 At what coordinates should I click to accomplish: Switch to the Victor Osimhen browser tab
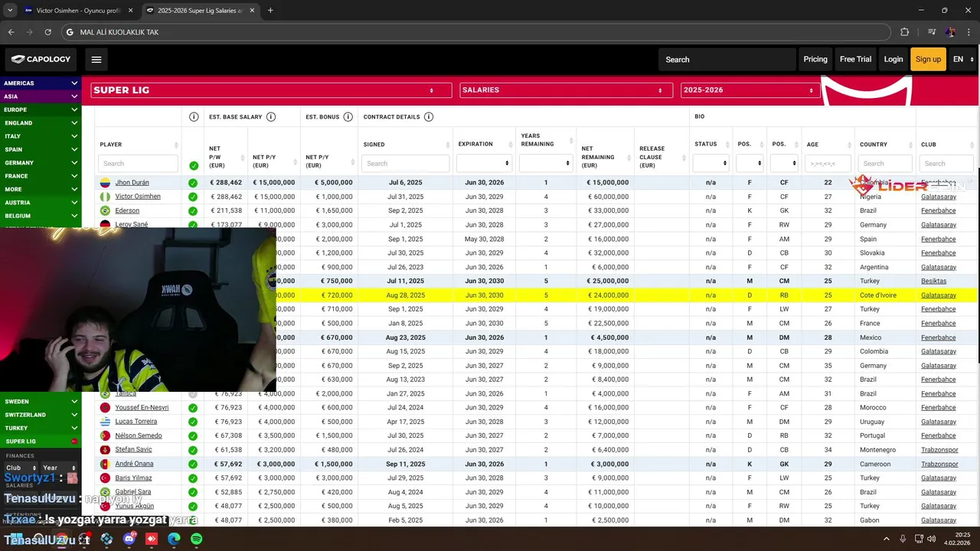(77, 11)
